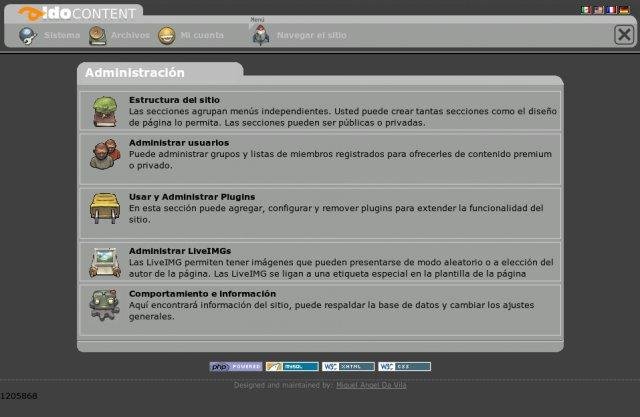
Task: Click the text 'Aquí encontrará información del sitio'
Action: click(x=210, y=305)
